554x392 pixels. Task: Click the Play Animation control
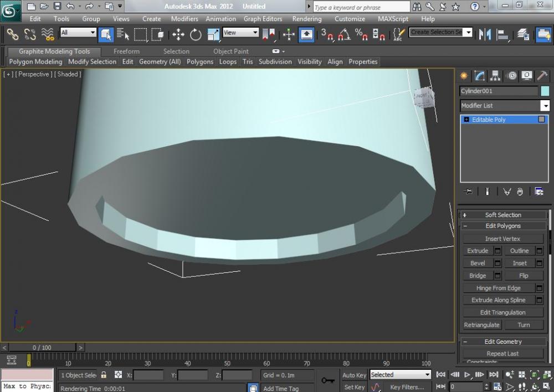[x=468, y=375]
